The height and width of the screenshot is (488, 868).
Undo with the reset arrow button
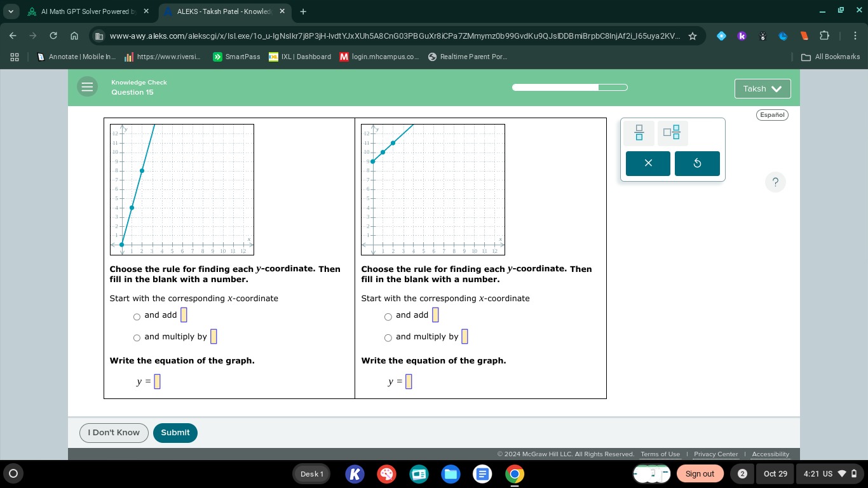click(697, 163)
